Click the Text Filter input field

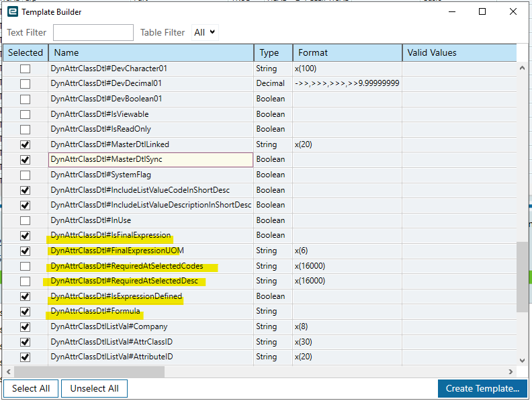[93, 32]
